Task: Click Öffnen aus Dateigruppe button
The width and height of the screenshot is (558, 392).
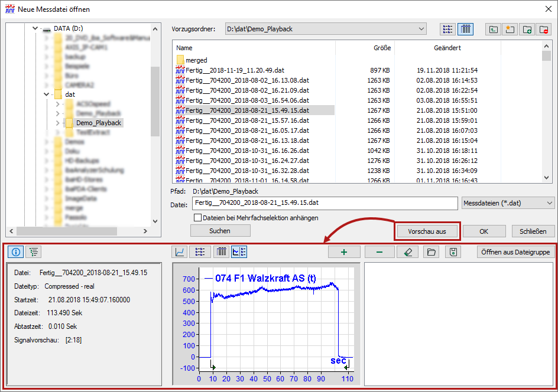Action: click(x=515, y=252)
